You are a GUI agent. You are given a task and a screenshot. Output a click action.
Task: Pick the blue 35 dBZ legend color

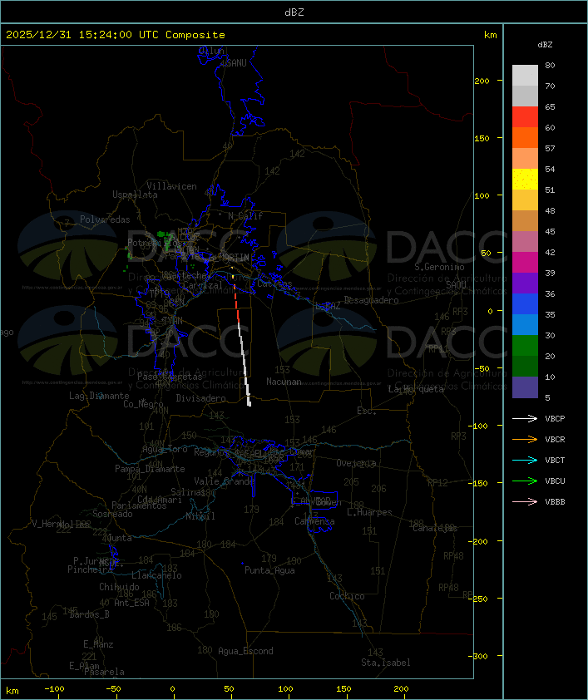click(x=525, y=303)
